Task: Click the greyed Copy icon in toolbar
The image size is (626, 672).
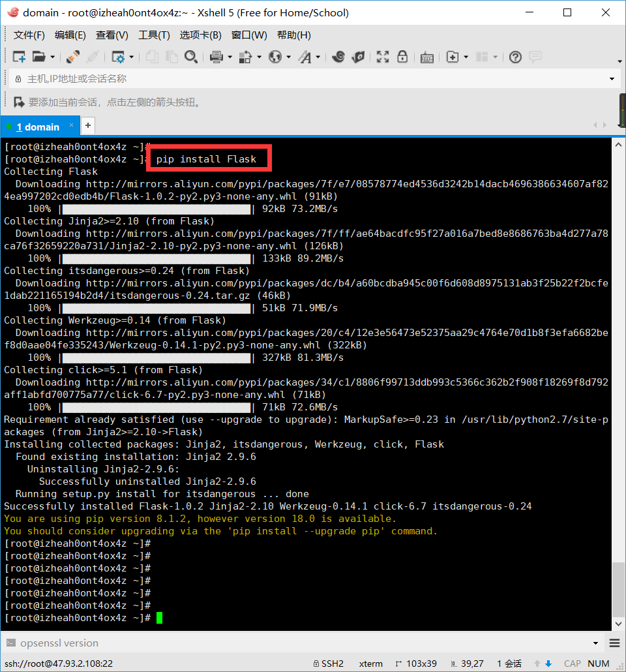Action: [152, 57]
